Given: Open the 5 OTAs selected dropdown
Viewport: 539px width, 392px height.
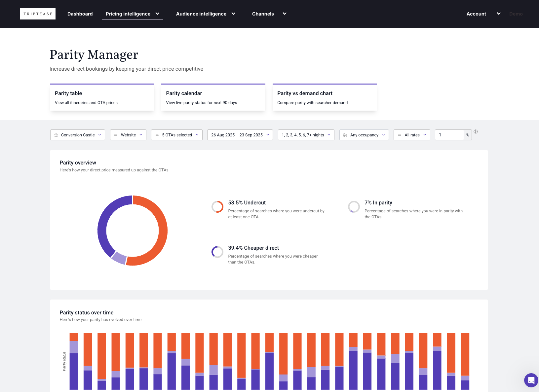Looking at the screenshot, I should pyautogui.click(x=177, y=135).
